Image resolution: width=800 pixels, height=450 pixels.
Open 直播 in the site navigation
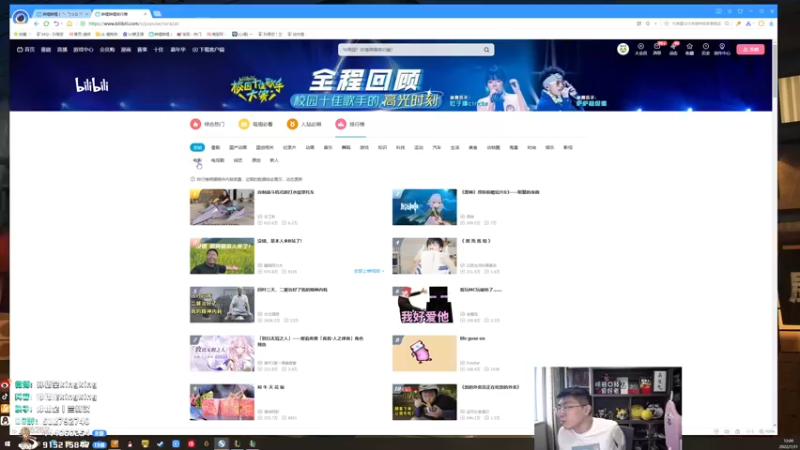[62, 49]
